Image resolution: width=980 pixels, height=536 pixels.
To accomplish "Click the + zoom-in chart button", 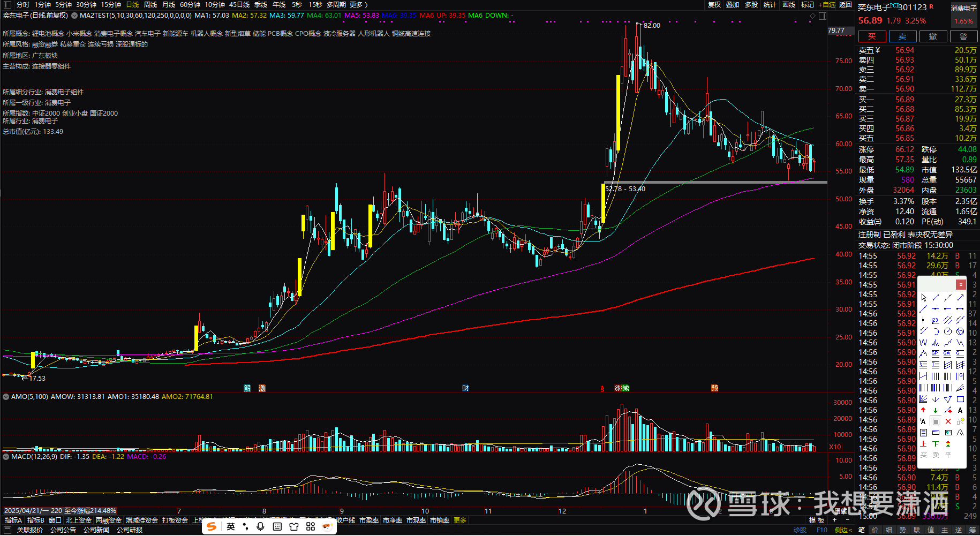I will (834, 520).
